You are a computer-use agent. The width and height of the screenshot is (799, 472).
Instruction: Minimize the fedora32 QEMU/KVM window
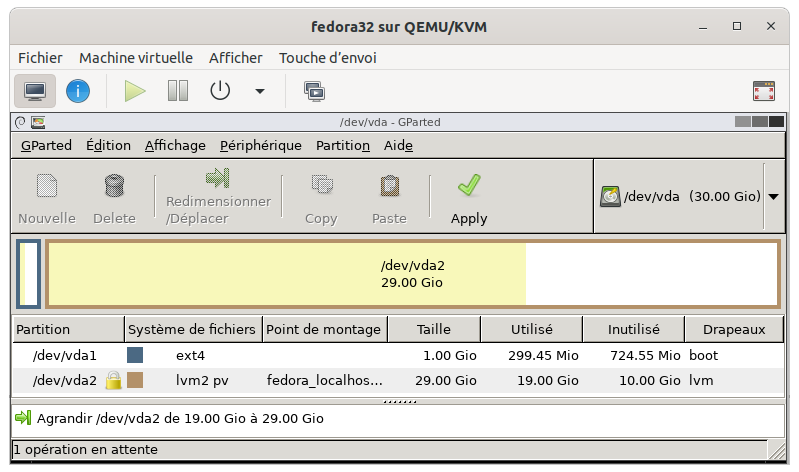click(x=703, y=28)
